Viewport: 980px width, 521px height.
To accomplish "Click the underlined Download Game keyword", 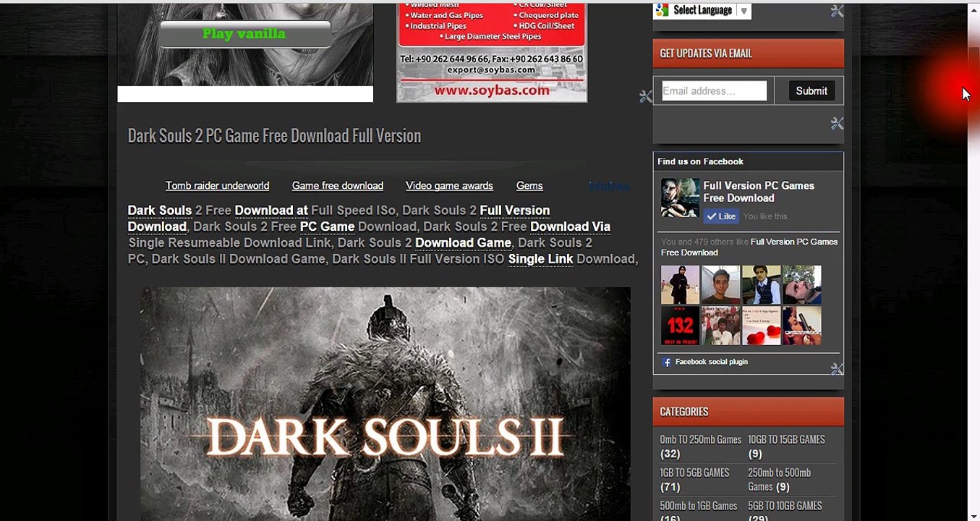I will coord(463,243).
